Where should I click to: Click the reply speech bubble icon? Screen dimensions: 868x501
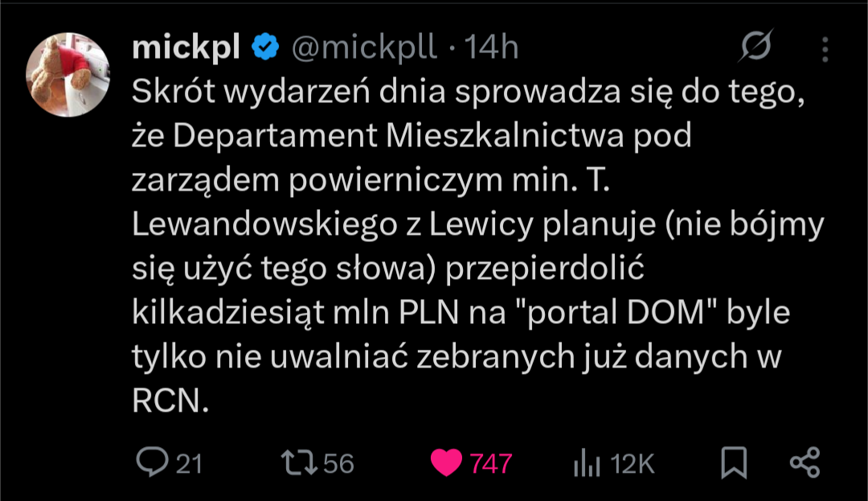[151, 462]
